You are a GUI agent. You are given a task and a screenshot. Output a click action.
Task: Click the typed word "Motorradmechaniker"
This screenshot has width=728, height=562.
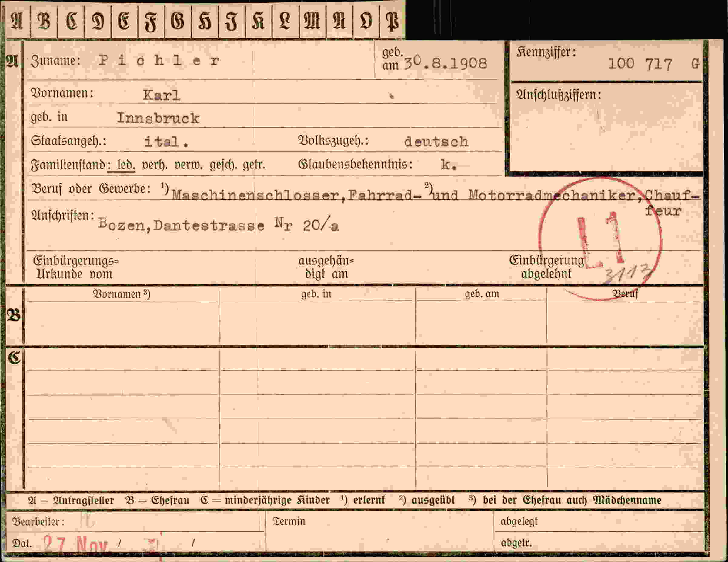[x=552, y=195]
